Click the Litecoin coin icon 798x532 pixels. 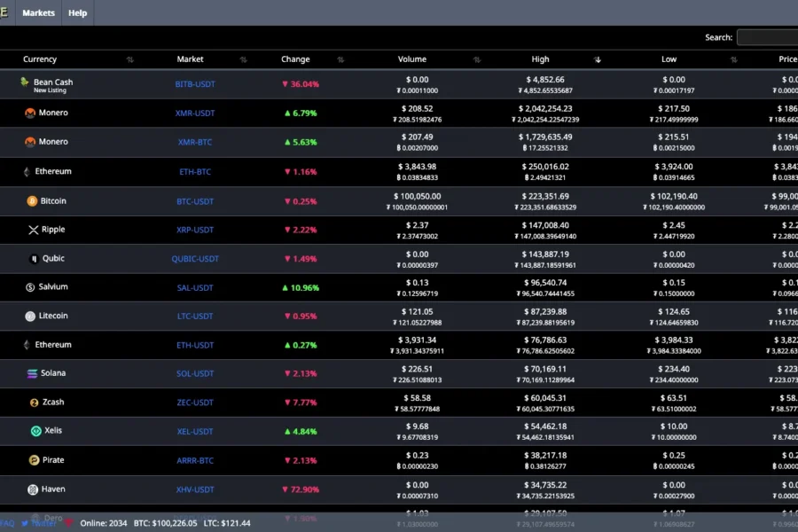(x=30, y=317)
